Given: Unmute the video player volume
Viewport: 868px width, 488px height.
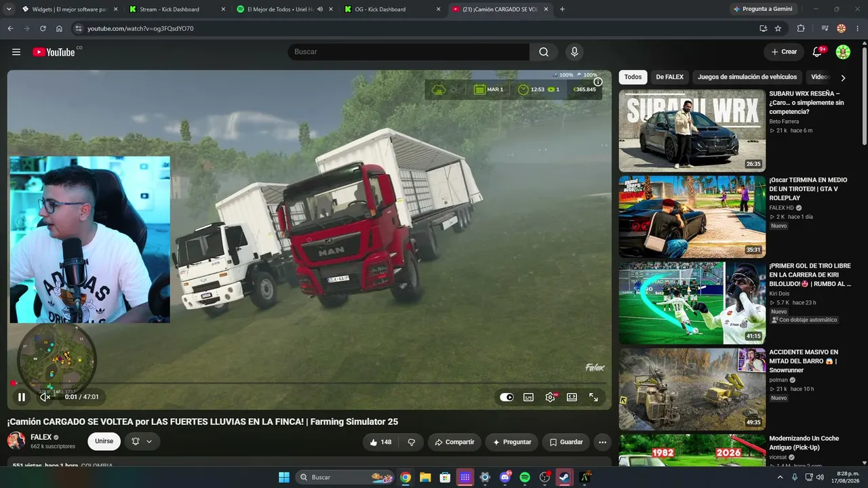Looking at the screenshot, I should tap(45, 397).
